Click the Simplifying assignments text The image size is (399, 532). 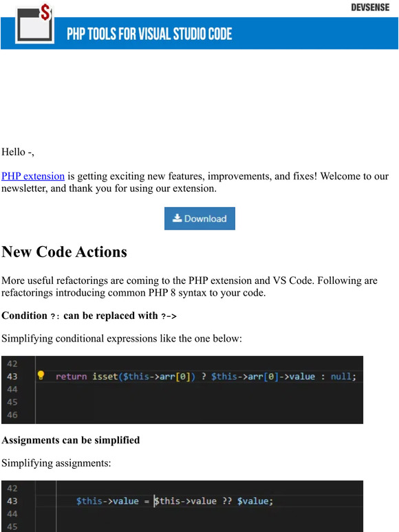click(56, 463)
